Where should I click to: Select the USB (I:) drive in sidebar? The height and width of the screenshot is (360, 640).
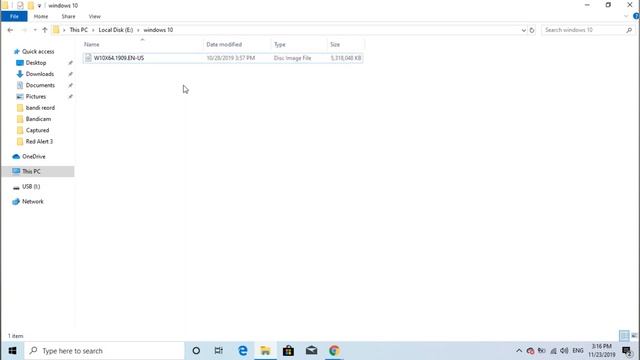click(x=31, y=187)
